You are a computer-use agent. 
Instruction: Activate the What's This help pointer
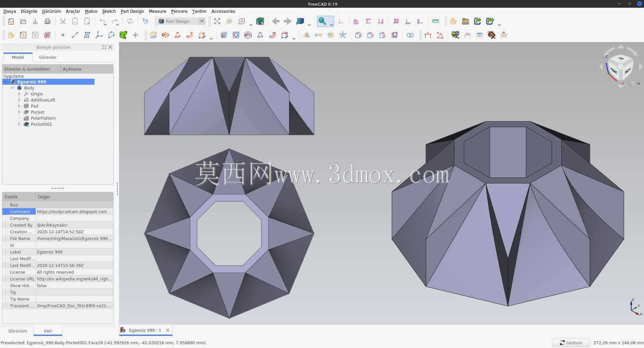(x=145, y=22)
